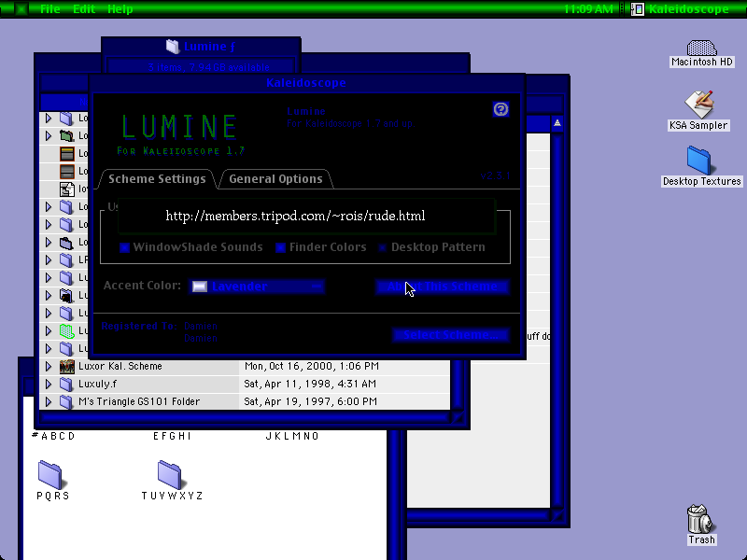This screenshot has height=560, width=747.
Task: Click the # A B C D folder label
Action: (x=53, y=436)
